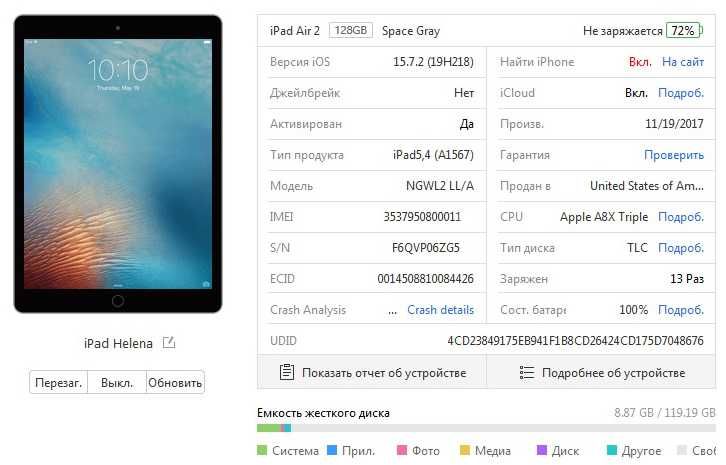Screen dimensions: 726x465
Task: Open Показать отчет об устройстве
Action: point(372,372)
